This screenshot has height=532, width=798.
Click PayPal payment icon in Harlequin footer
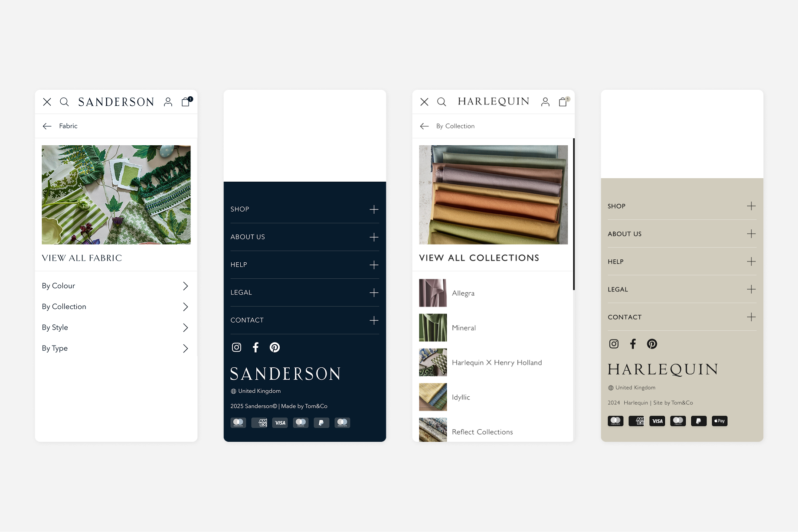point(699,421)
